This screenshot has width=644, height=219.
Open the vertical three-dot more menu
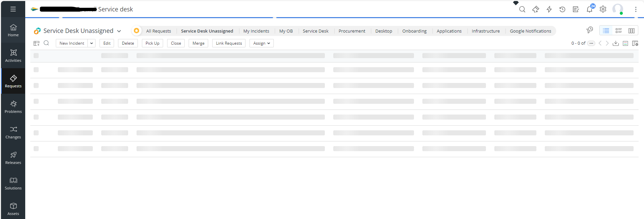point(636,9)
